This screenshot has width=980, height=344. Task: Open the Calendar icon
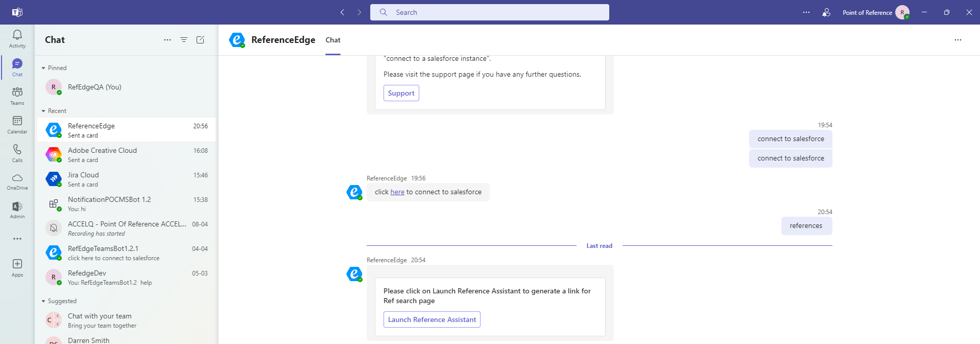(17, 124)
